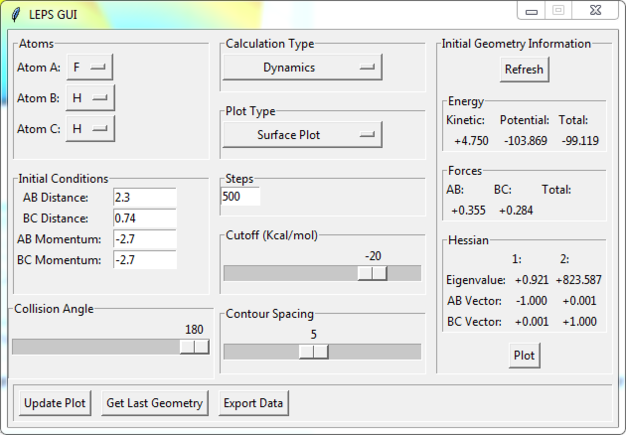The width and height of the screenshot is (626, 435).
Task: Open the Atom B dropdown
Action: pos(90,98)
